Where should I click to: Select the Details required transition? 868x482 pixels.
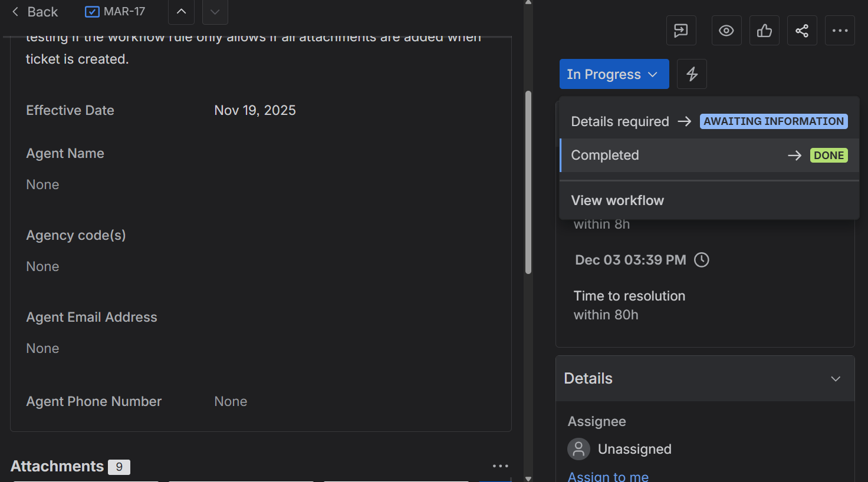pyautogui.click(x=709, y=121)
